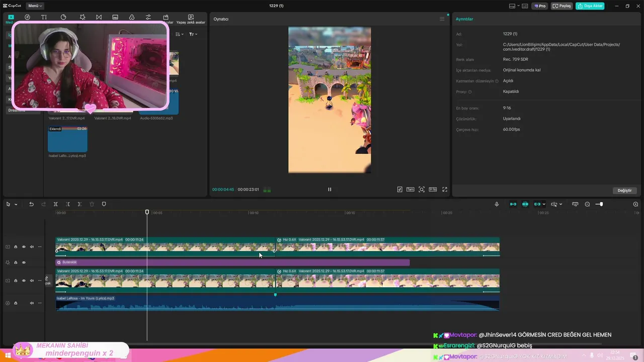Screen dimensions: 644x362
Task: Open the Captions tab icon
Action: (115, 17)
